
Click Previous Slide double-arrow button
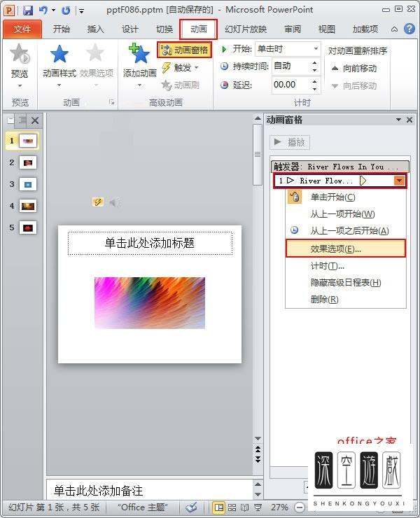tap(258, 449)
